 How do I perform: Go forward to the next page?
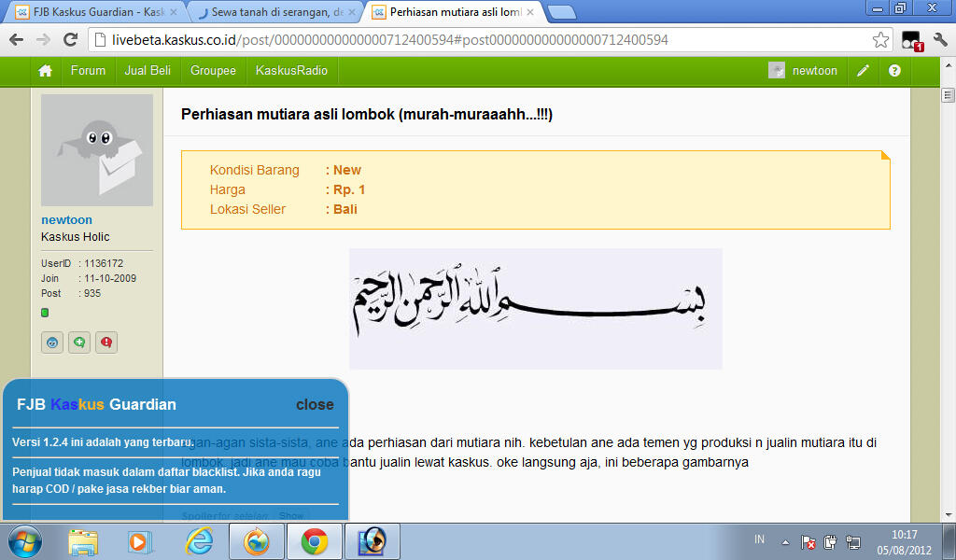43,40
